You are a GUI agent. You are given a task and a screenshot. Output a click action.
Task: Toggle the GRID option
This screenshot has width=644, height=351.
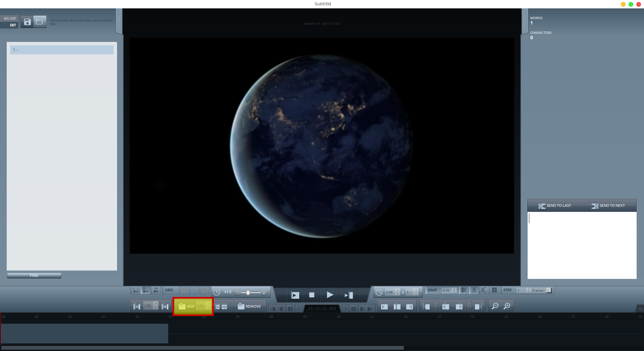[169, 290]
